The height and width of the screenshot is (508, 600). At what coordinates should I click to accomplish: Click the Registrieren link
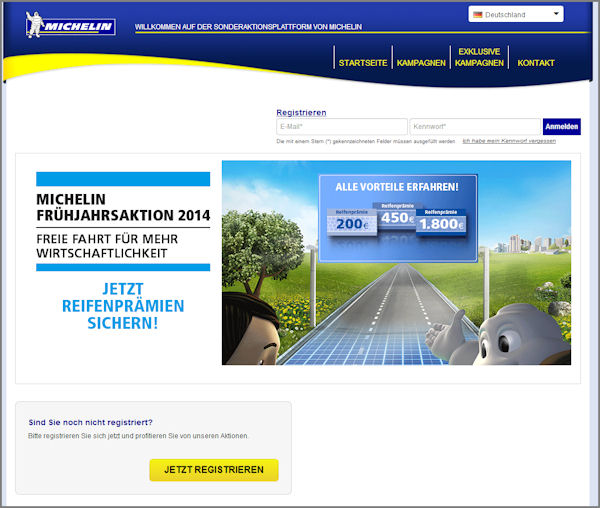click(301, 112)
